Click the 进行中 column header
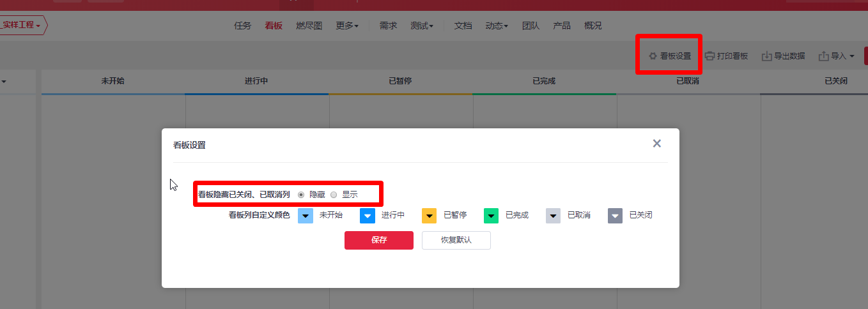The width and height of the screenshot is (868, 309). (x=256, y=81)
